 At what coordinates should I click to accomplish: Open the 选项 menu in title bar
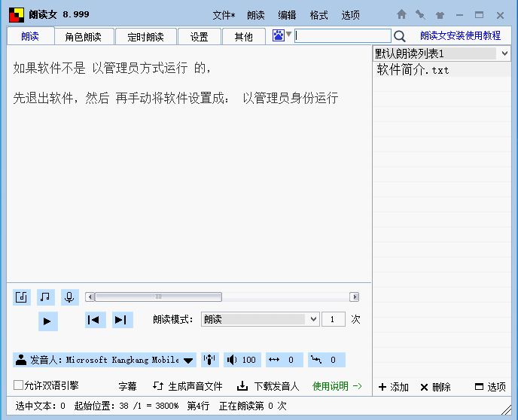click(351, 15)
